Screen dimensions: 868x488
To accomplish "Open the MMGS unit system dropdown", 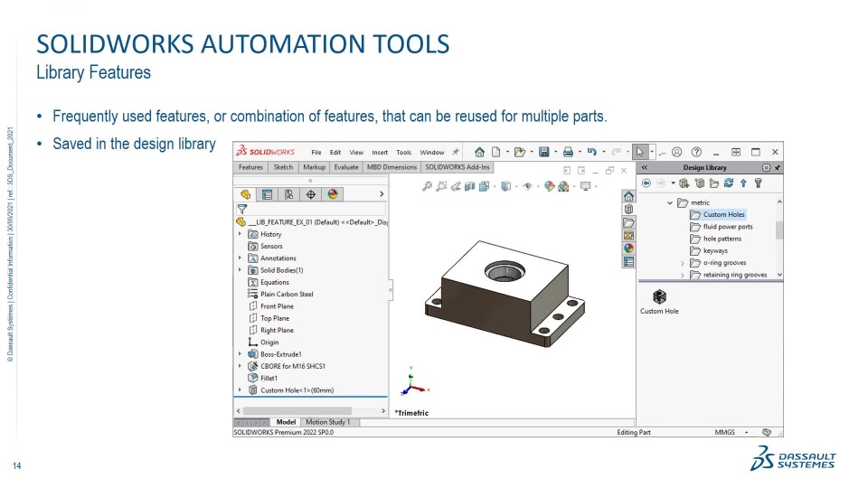I will (x=746, y=432).
